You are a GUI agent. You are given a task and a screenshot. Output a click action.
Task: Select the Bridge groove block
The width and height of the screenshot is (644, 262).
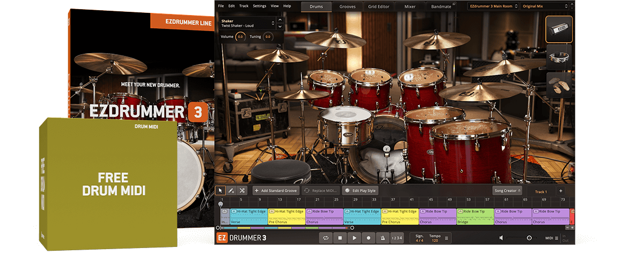pyautogui.click(x=475, y=216)
